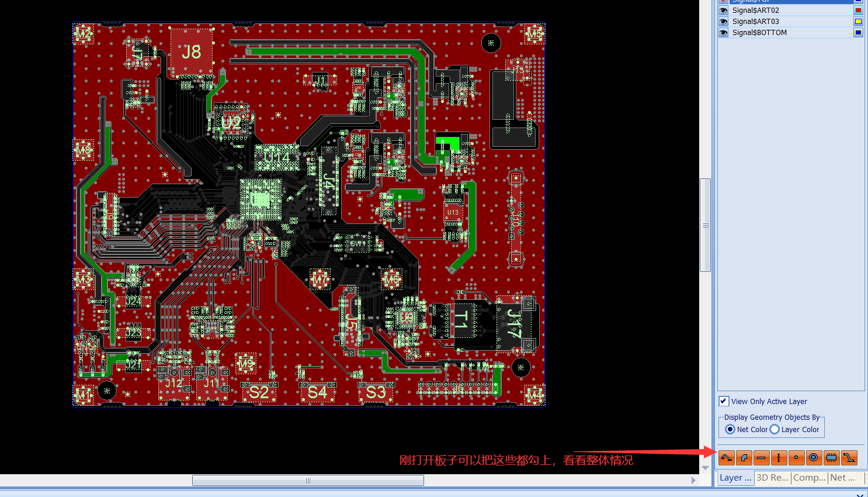Click the vertical scrollbar thumb beside the canvas

706,225
